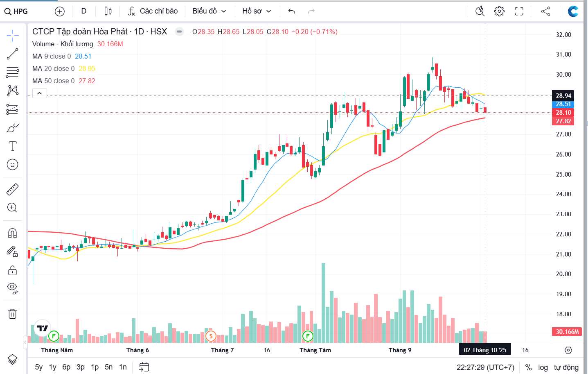The height and width of the screenshot is (374, 588).
Task: Switch to the 1y time range
Action: click(52, 367)
